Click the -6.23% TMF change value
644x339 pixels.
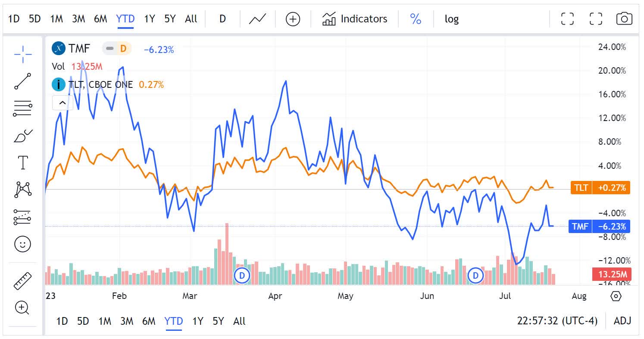pyautogui.click(x=159, y=50)
